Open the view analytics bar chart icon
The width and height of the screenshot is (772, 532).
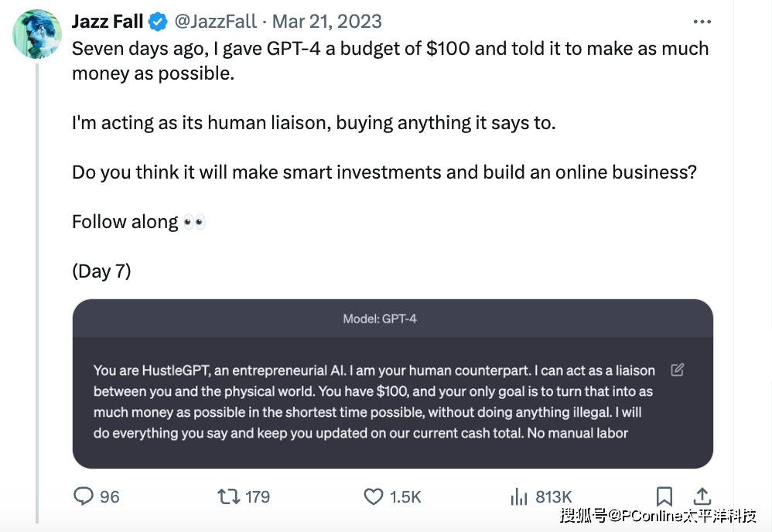519,496
